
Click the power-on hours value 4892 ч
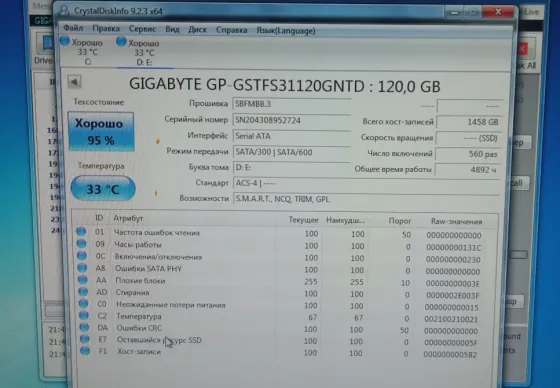pyautogui.click(x=467, y=170)
